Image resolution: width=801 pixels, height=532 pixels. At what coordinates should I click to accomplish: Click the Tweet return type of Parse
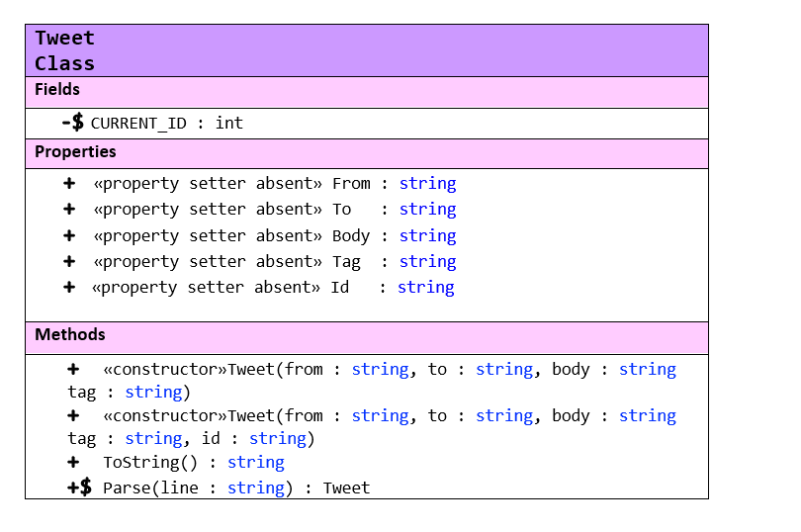click(346, 488)
